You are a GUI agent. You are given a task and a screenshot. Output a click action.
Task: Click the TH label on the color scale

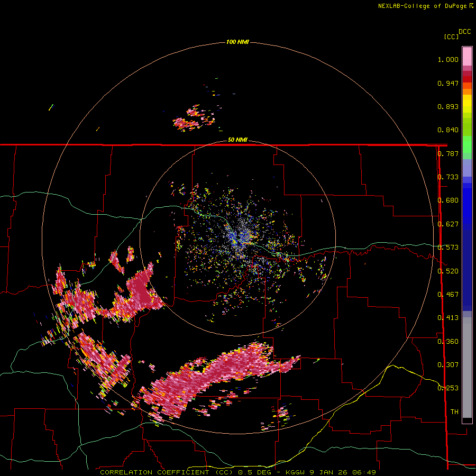(454, 412)
